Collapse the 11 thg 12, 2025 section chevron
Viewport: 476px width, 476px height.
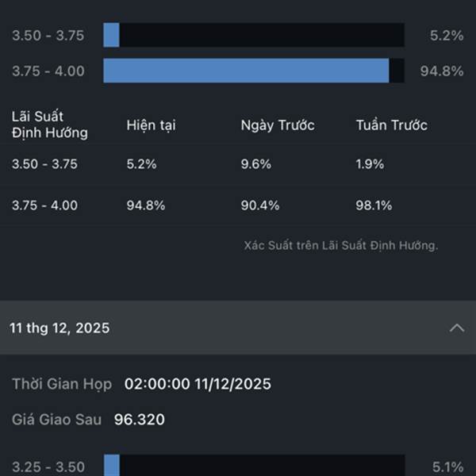[457, 328]
